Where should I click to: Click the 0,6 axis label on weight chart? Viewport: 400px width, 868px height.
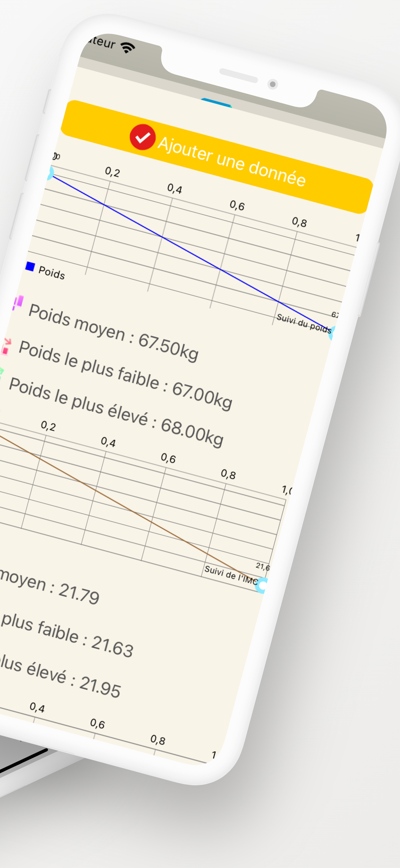click(x=237, y=206)
